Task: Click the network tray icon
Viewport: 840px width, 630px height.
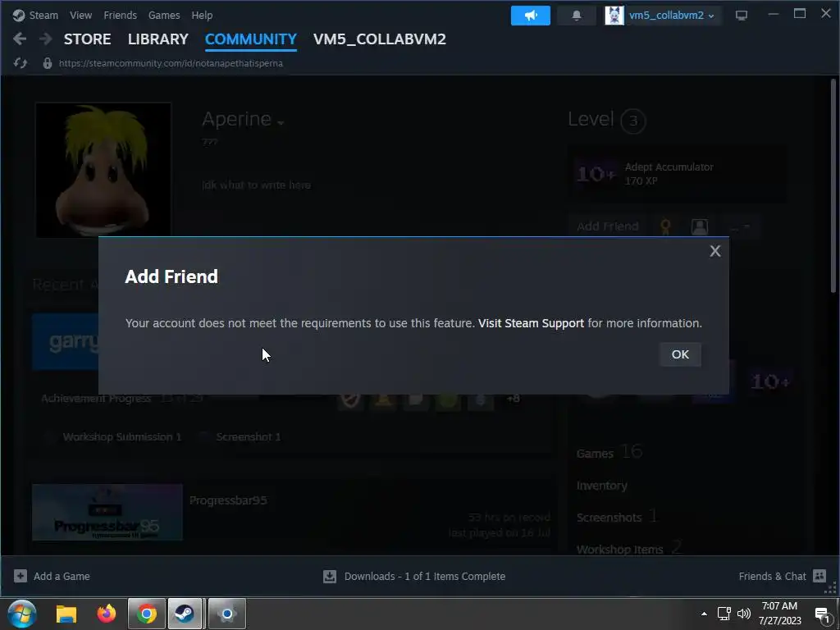Action: (724, 614)
